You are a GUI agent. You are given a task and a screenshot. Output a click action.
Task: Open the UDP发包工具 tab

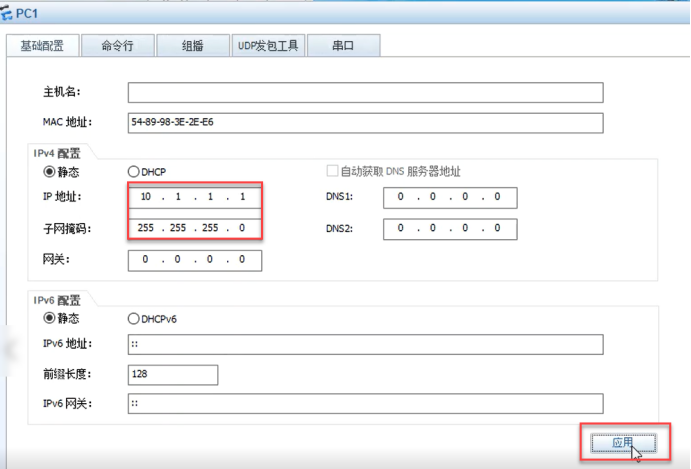click(x=267, y=46)
